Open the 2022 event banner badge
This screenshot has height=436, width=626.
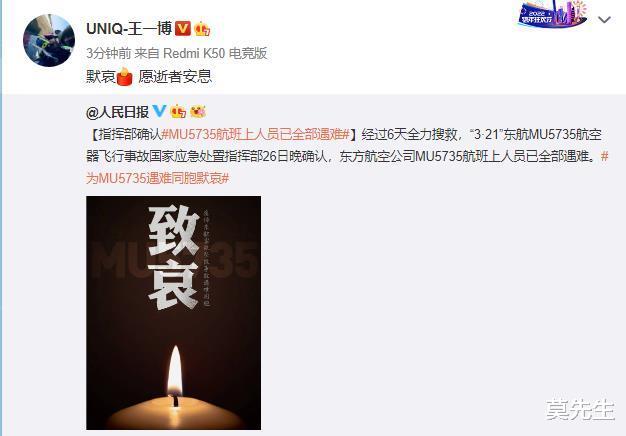(553, 14)
